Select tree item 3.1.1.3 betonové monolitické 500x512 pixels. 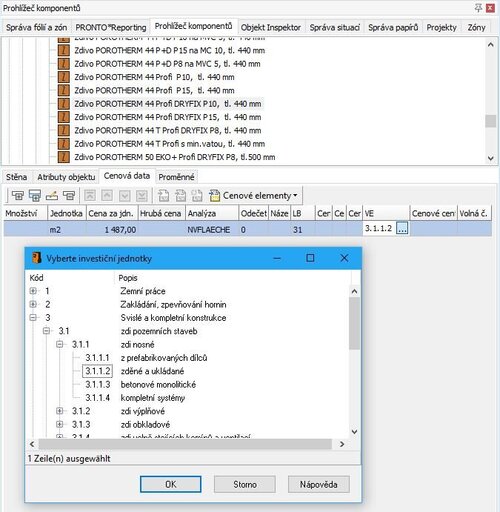(x=140, y=384)
